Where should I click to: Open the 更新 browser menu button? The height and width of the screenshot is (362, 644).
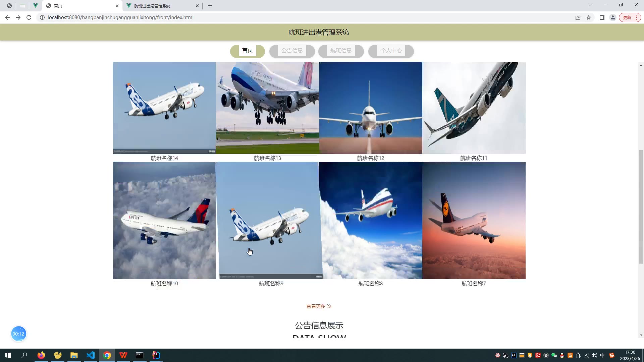tap(630, 17)
